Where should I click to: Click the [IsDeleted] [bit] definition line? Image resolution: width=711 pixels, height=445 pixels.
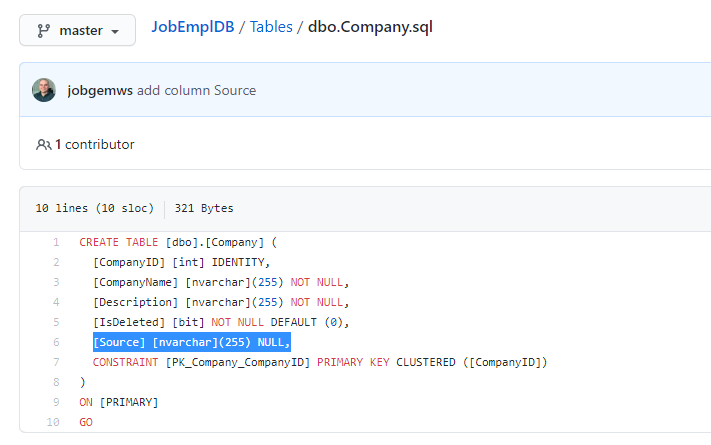tap(221, 322)
